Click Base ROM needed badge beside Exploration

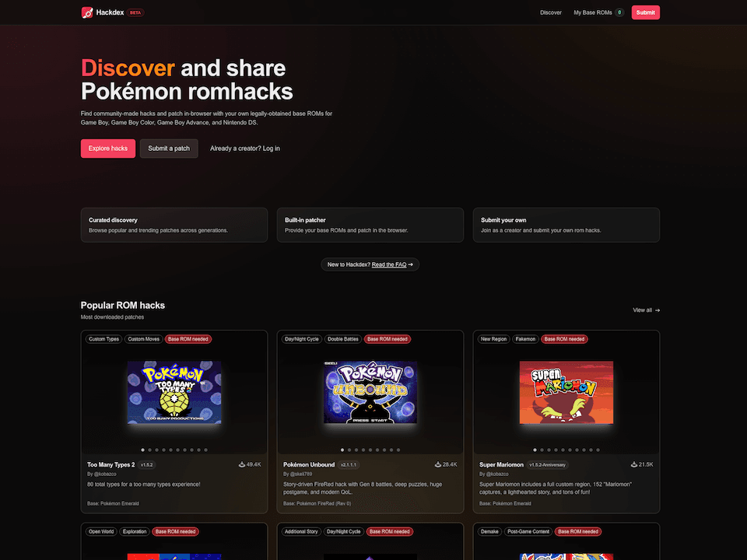176,531
